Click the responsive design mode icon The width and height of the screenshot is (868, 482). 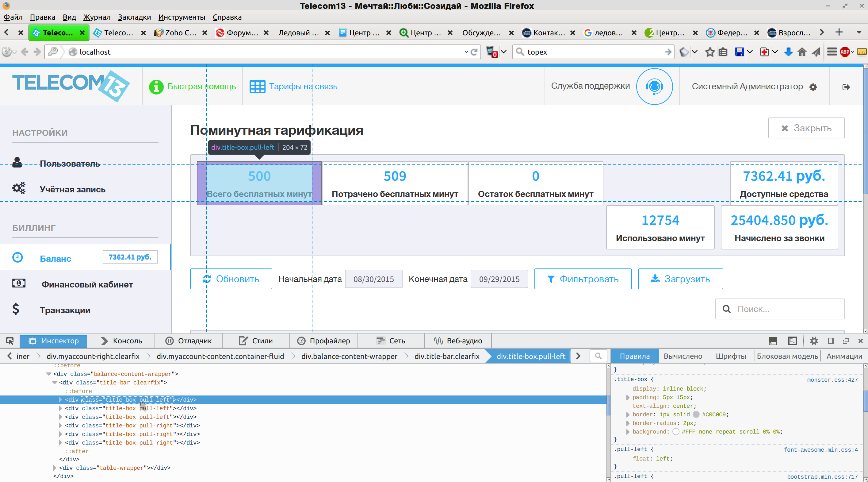click(x=793, y=341)
